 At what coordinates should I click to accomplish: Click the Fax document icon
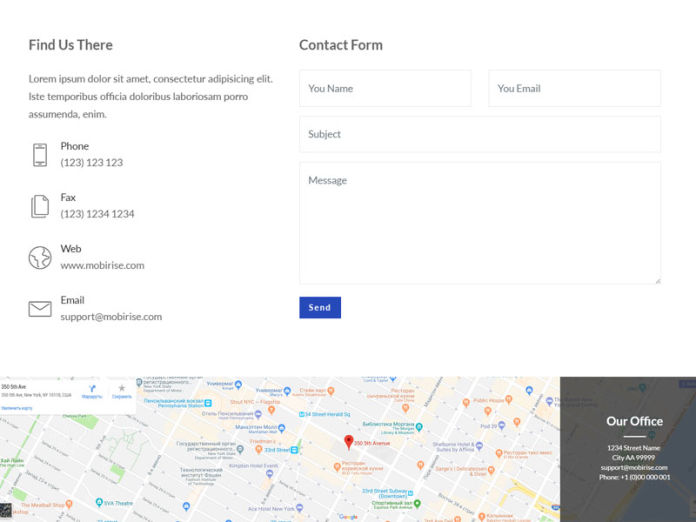coord(40,206)
